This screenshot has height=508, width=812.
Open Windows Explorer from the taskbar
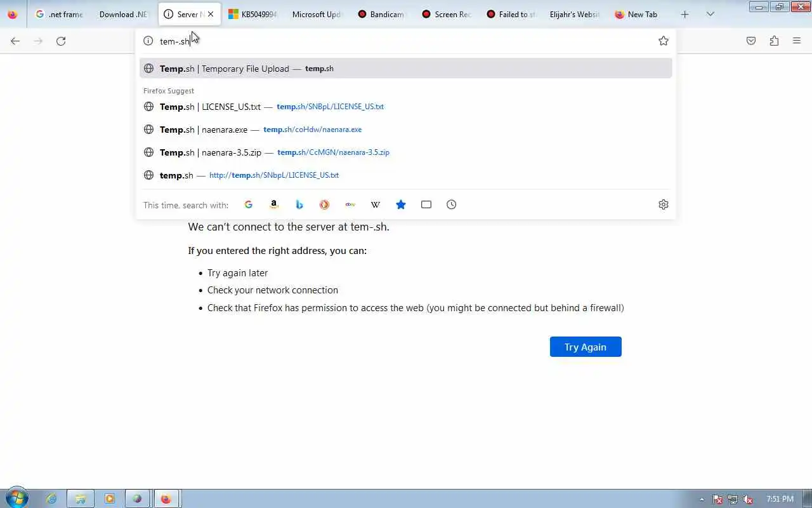click(x=81, y=499)
